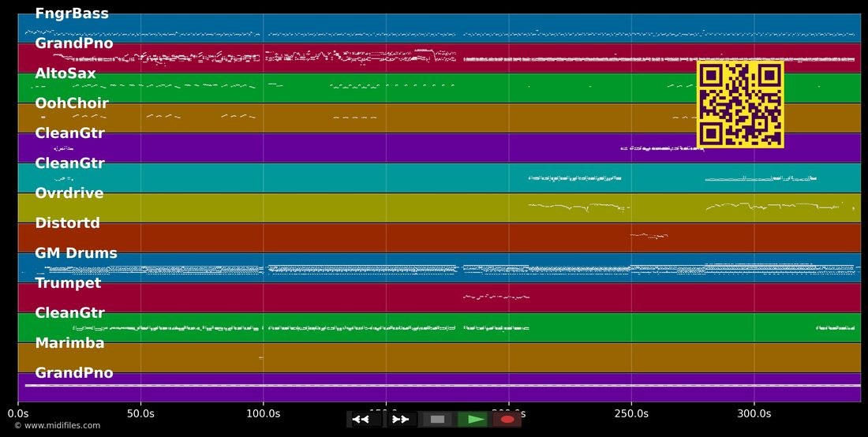Select the FngrBass track label
Image resolution: width=868 pixels, height=437 pixels.
click(x=72, y=14)
